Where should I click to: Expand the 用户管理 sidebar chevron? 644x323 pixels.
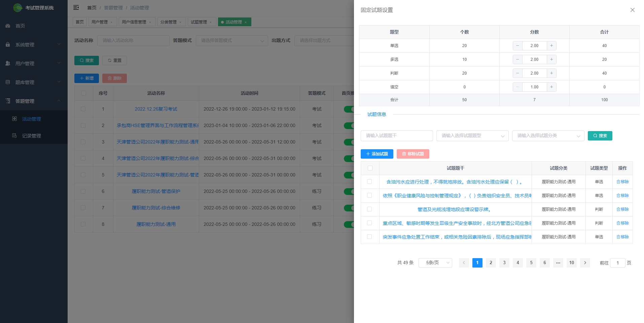[x=59, y=63]
